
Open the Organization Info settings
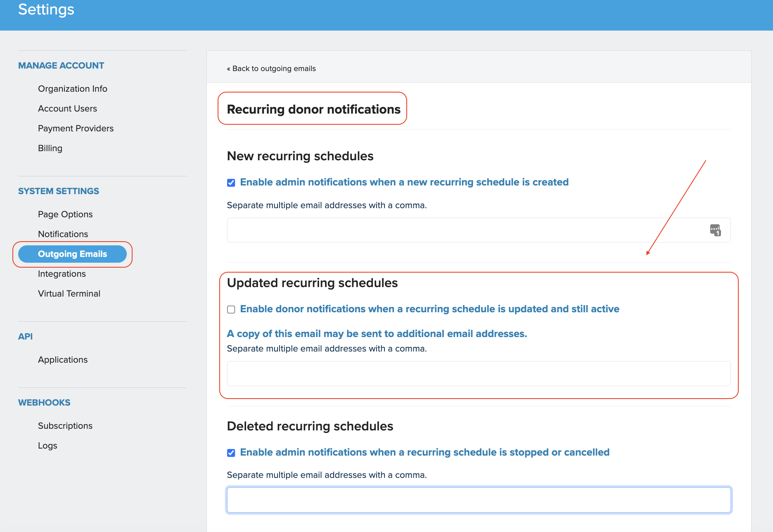(x=73, y=88)
